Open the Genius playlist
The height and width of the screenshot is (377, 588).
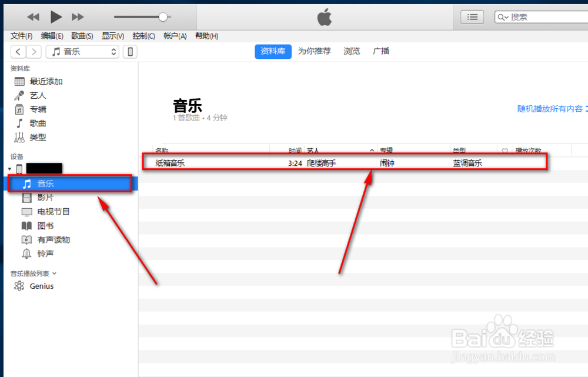coord(41,286)
